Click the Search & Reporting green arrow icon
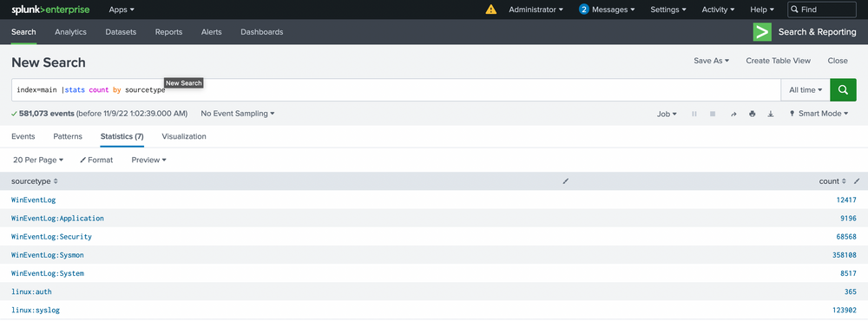 point(762,32)
